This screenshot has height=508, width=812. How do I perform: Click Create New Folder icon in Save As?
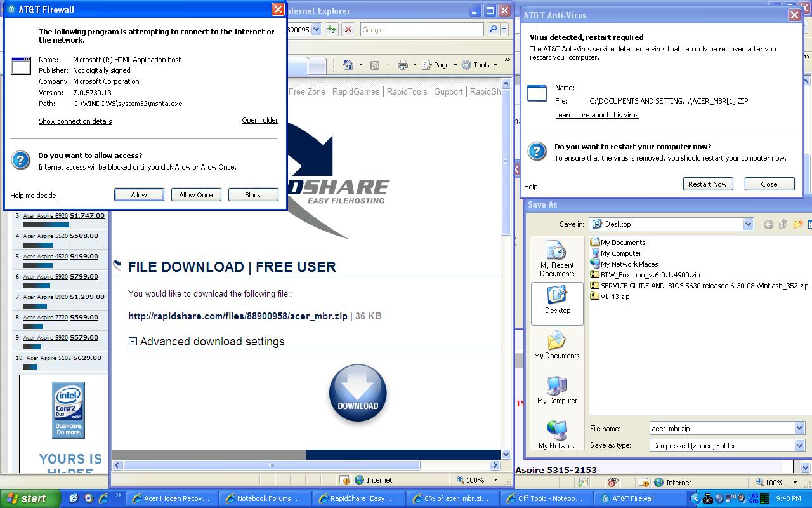798,224
